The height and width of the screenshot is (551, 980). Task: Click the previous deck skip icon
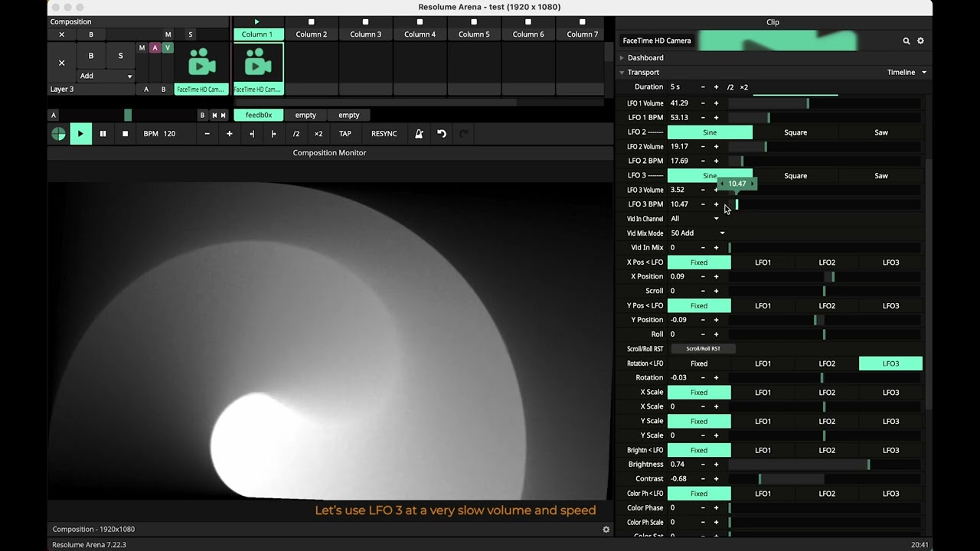(x=214, y=115)
